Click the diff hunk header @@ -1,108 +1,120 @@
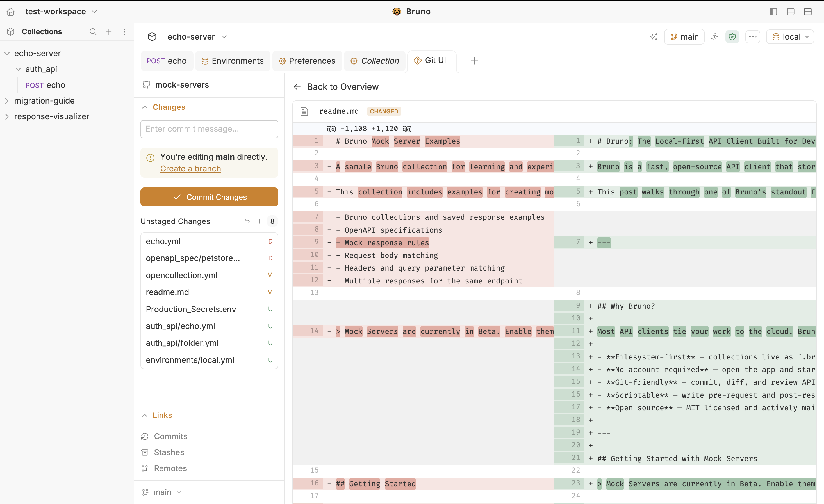This screenshot has height=504, width=824. (369, 129)
